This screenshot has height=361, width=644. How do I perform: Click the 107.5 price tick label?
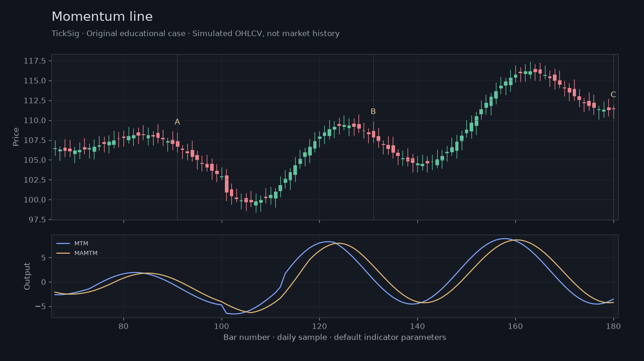(x=36, y=140)
